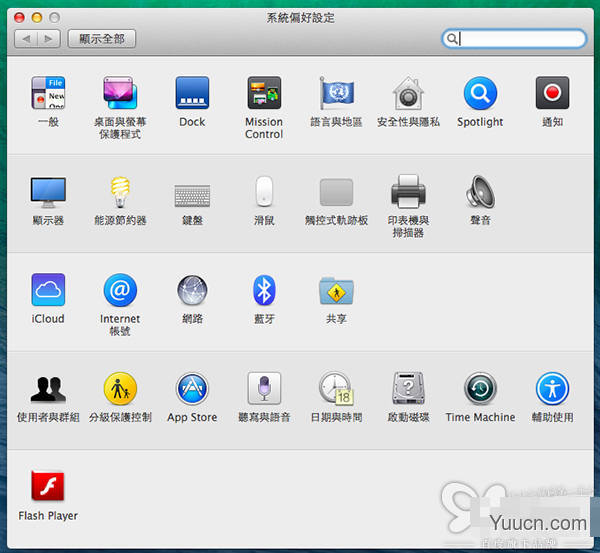Click the magnifier icon in search field

[452, 39]
